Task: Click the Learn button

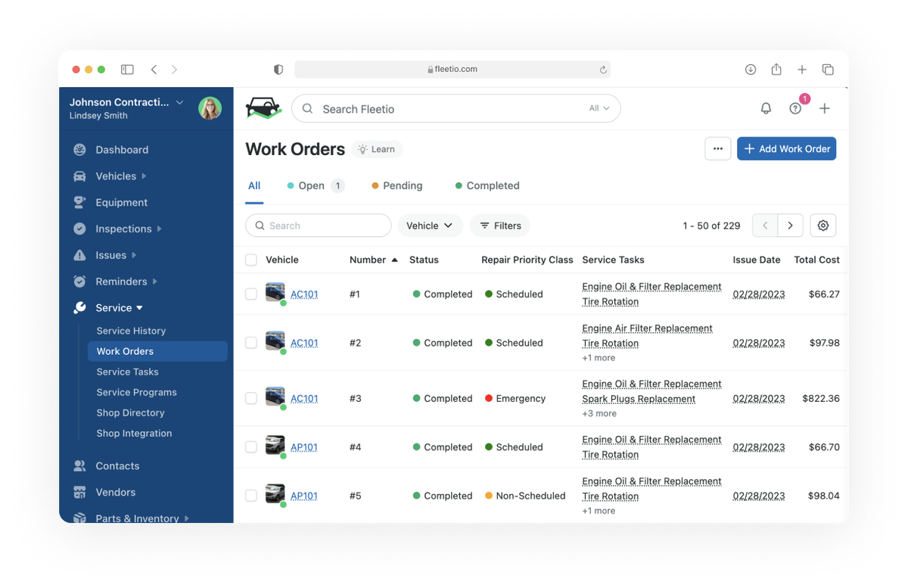Action: [377, 149]
